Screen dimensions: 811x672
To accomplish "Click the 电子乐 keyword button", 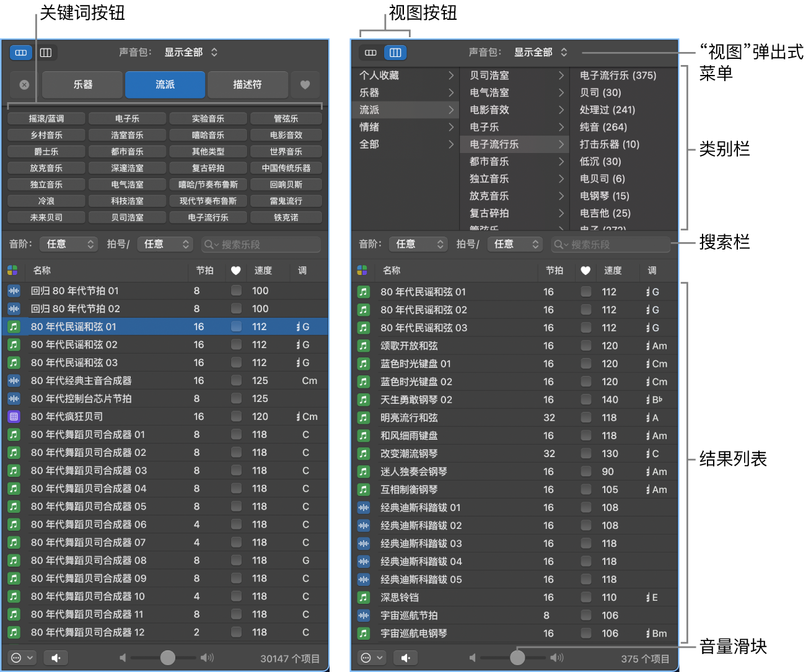I will click(128, 118).
